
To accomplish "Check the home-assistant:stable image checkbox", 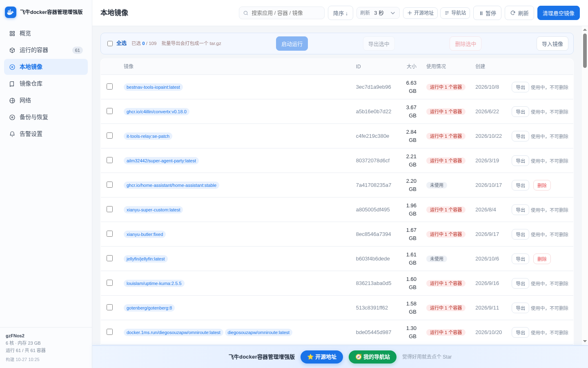I will pos(109,184).
